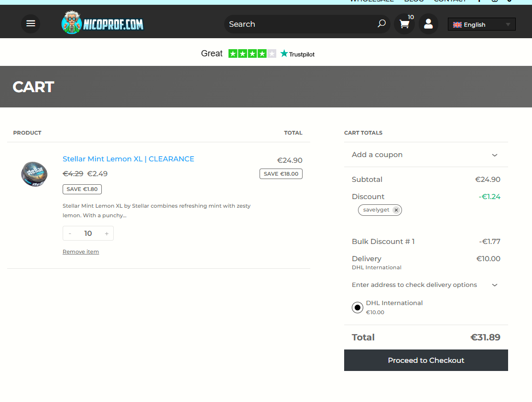The height and width of the screenshot is (402, 532).
Task: Open the English language dropdown
Action: 481,24
